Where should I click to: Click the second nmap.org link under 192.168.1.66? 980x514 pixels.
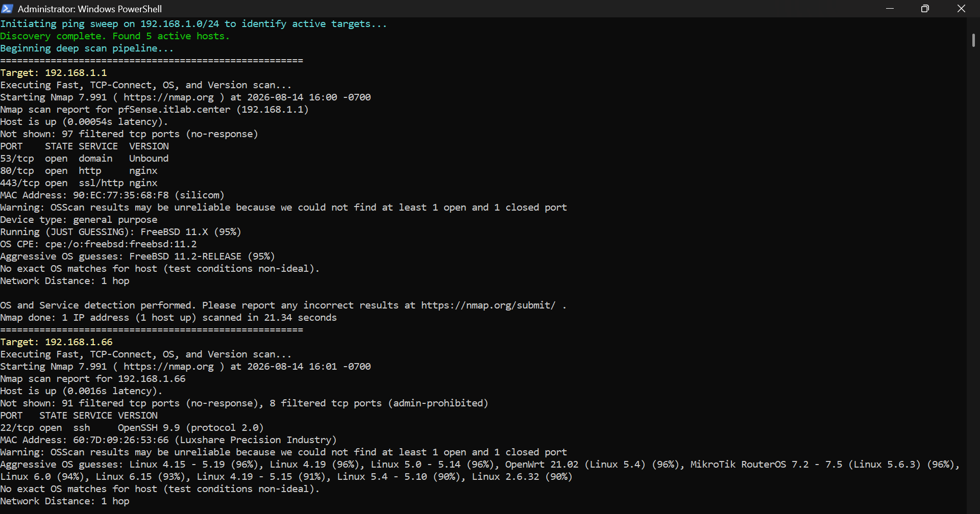coord(168,367)
